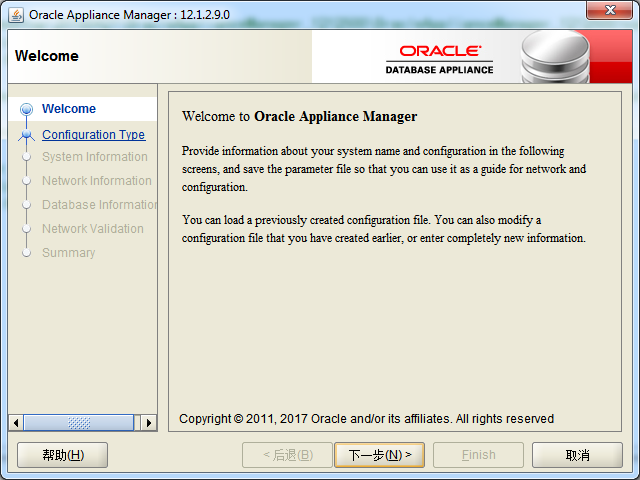Click the System Information step
The height and width of the screenshot is (480, 640).
pos(95,157)
